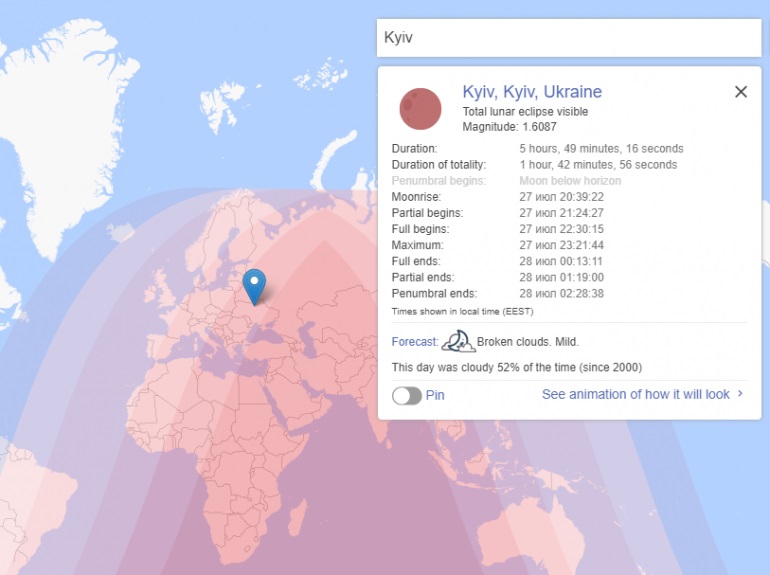
Task: Open the Forecast link
Action: pos(414,342)
